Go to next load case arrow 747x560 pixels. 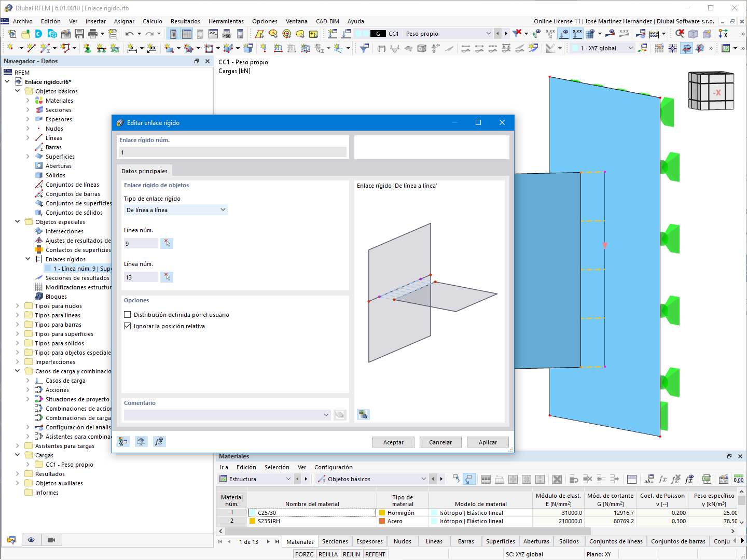pos(506,34)
